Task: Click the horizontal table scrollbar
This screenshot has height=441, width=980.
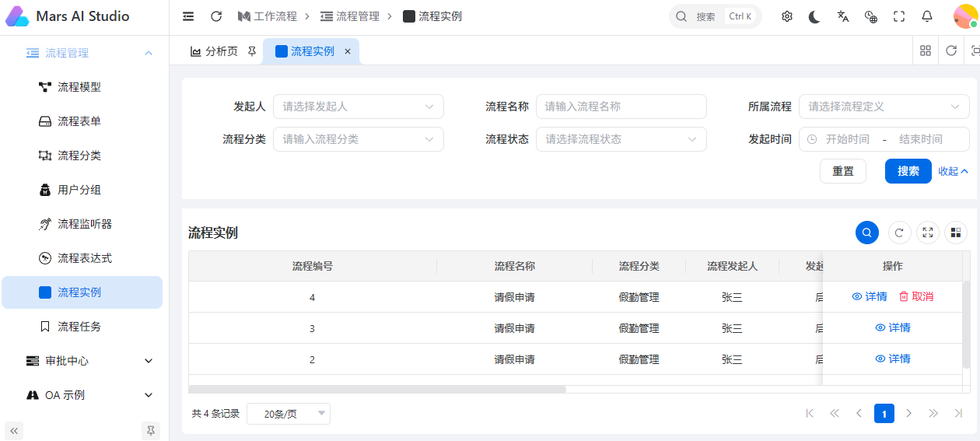Action: 377,389
